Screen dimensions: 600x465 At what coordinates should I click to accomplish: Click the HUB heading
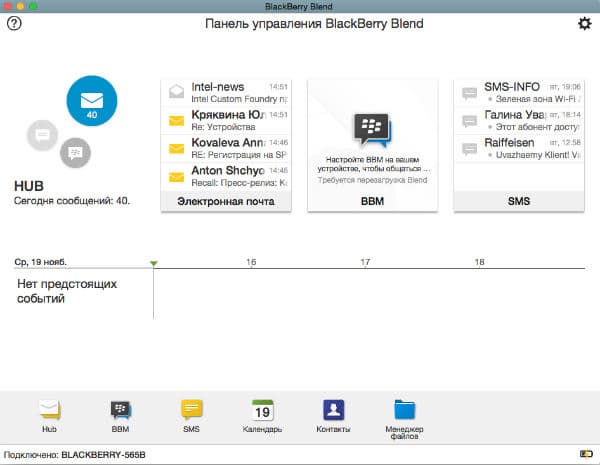(29, 186)
